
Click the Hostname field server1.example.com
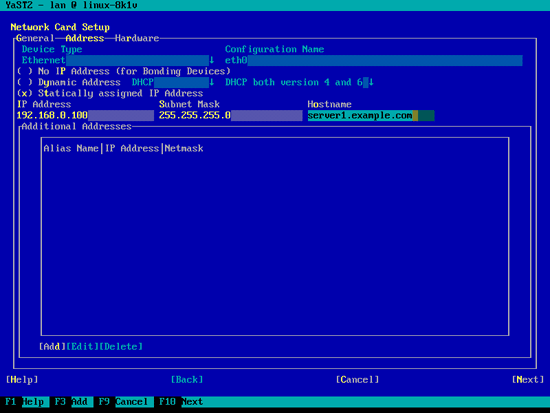pos(371,115)
